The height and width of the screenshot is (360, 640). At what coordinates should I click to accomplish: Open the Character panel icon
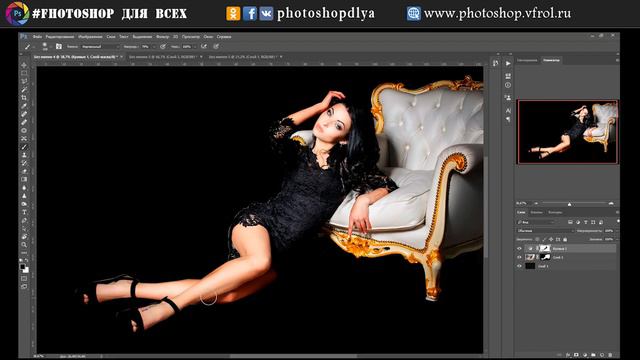[508, 111]
